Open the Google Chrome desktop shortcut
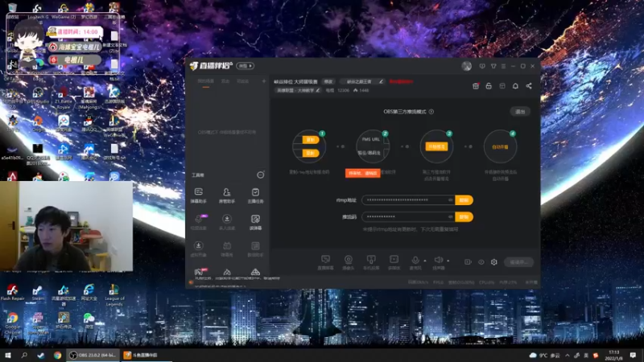 coord(12,323)
